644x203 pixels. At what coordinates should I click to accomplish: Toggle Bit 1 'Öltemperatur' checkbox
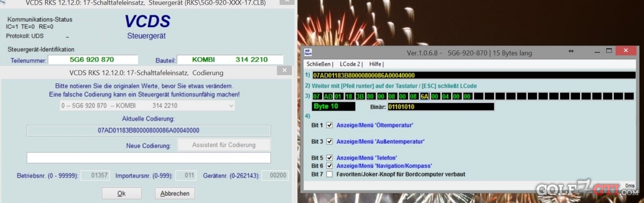coord(330,125)
